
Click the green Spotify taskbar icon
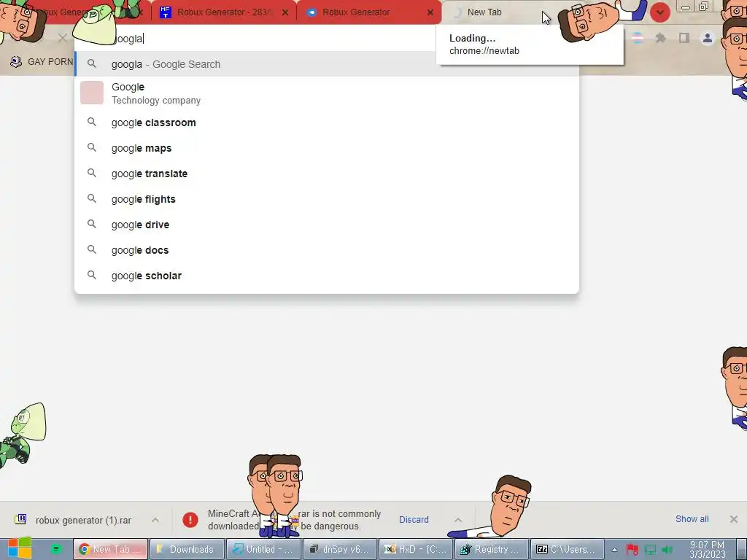55,549
